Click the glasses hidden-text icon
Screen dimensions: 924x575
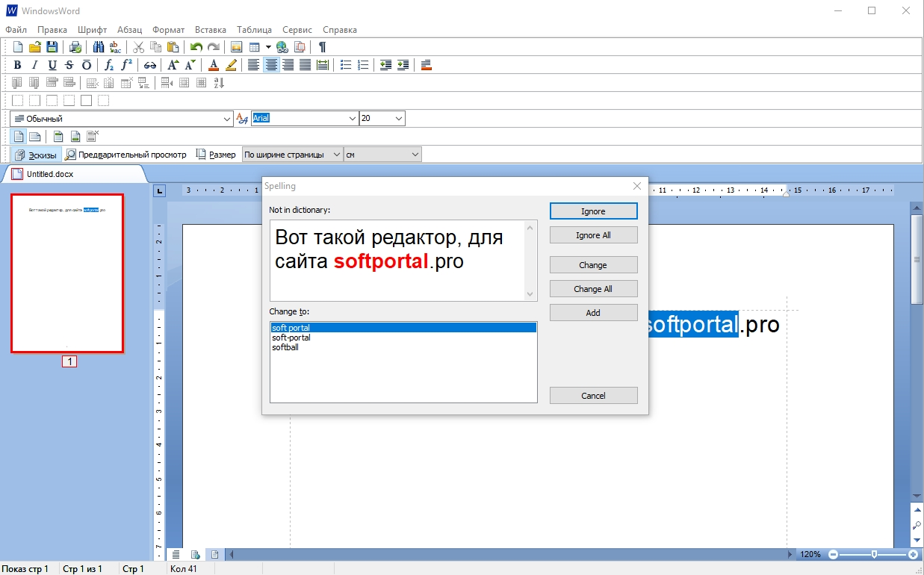pyautogui.click(x=150, y=65)
